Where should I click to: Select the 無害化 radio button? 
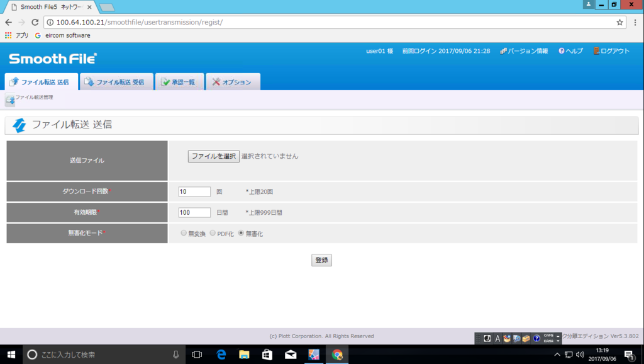tap(241, 232)
